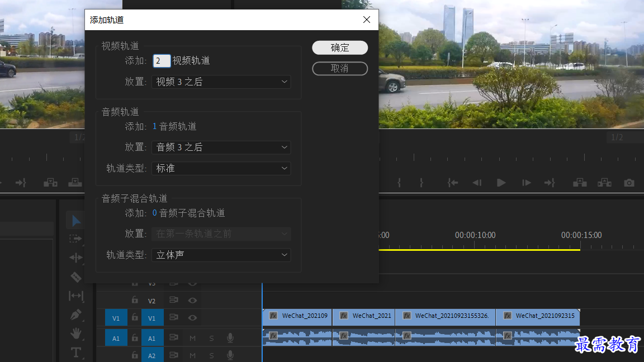
Task: Close the 添加轨道 dialog
Action: pos(367,20)
